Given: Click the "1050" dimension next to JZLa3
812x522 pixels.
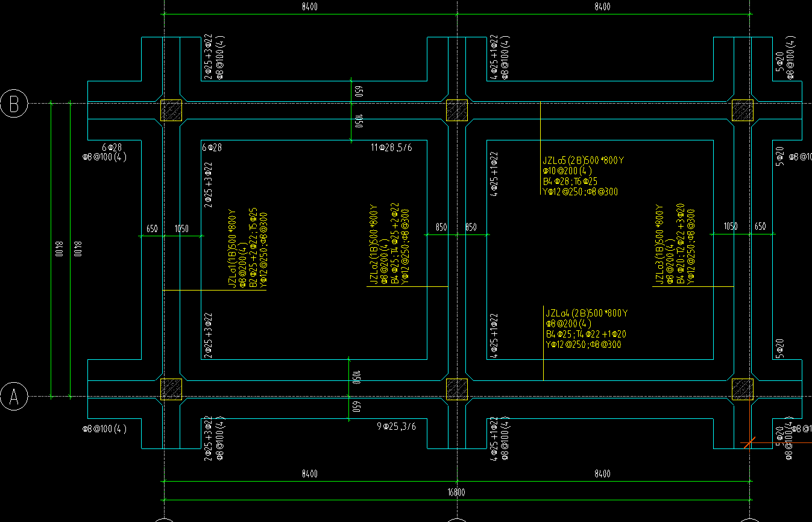Looking at the screenshot, I should pyautogui.click(x=731, y=227).
